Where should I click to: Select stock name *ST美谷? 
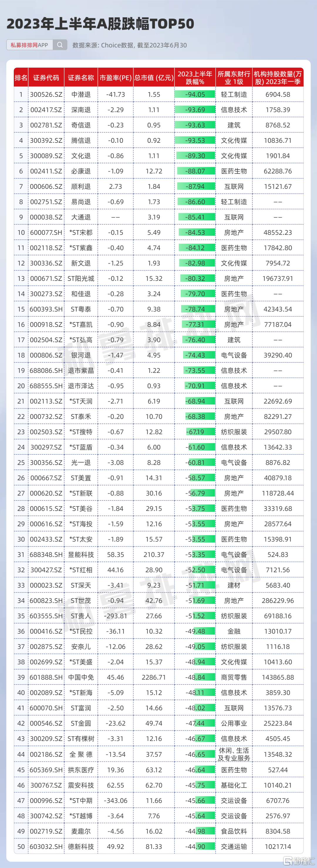81,508
